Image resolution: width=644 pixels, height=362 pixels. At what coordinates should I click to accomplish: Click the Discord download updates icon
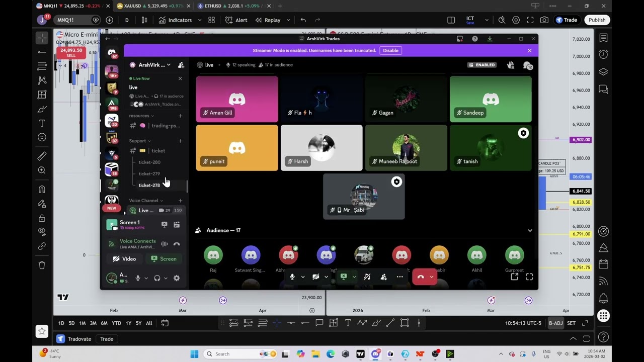click(490, 39)
